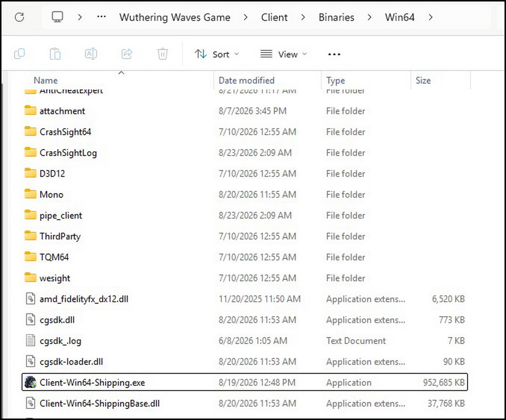Expand the chevron after Client breadcrumb
Viewport: 506px width, 420px height.
[303, 17]
